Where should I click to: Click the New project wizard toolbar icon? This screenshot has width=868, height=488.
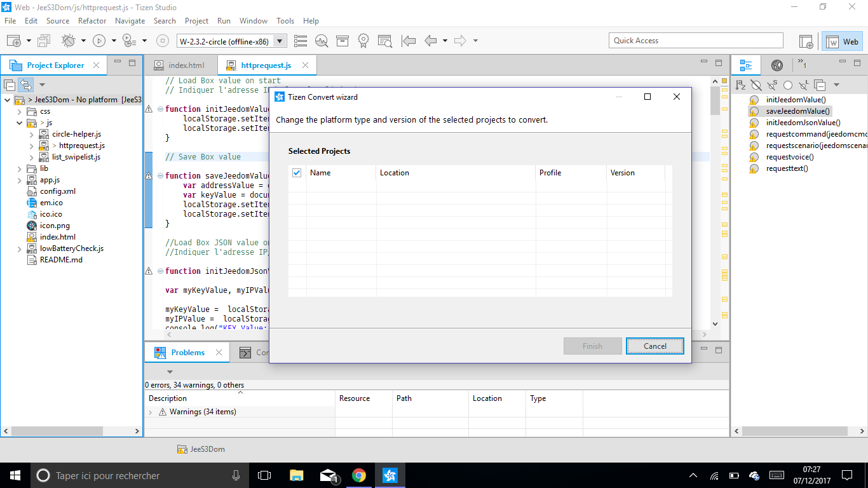click(13, 41)
